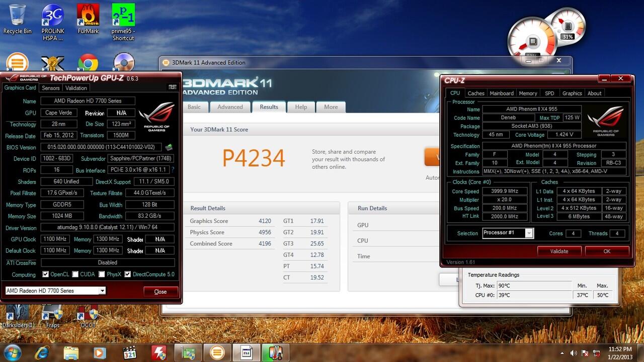Switch to Validation tab in GPU-Z

76,88
